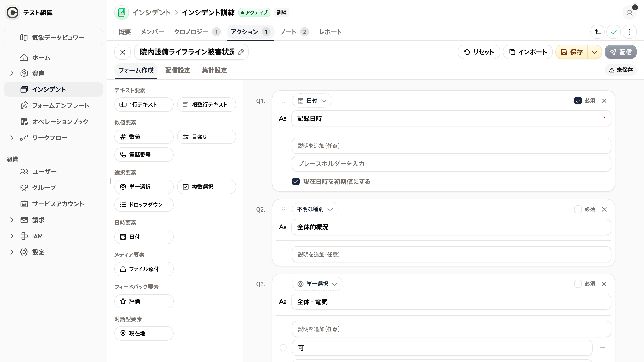Click the テスト組織 organization logo icon
Screen dimensions: 644x362
click(x=12, y=13)
